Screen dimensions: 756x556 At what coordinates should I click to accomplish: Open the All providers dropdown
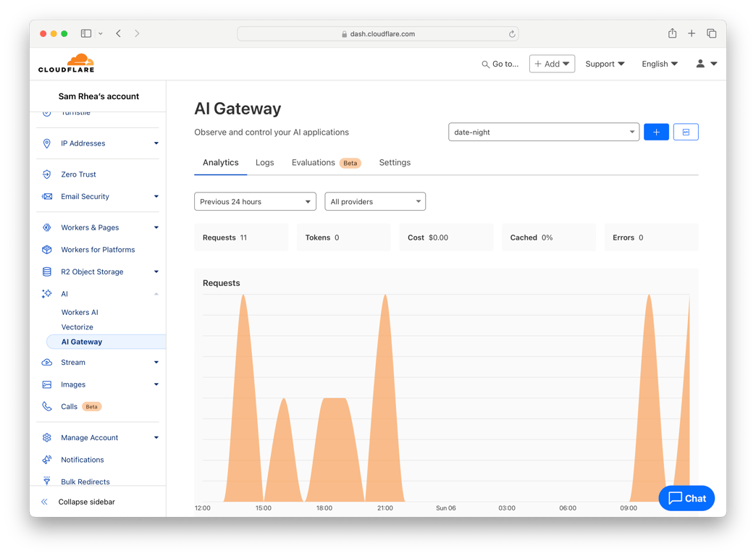coord(374,201)
